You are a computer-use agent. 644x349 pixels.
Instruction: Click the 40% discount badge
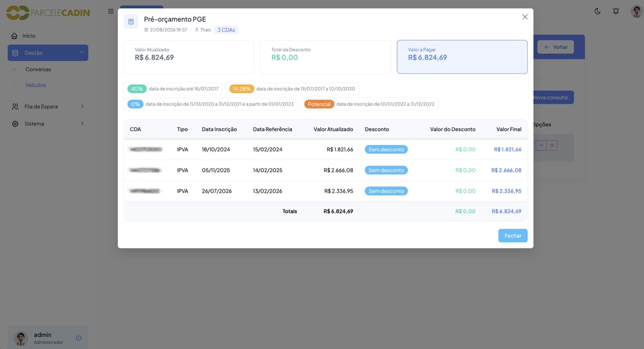click(137, 89)
